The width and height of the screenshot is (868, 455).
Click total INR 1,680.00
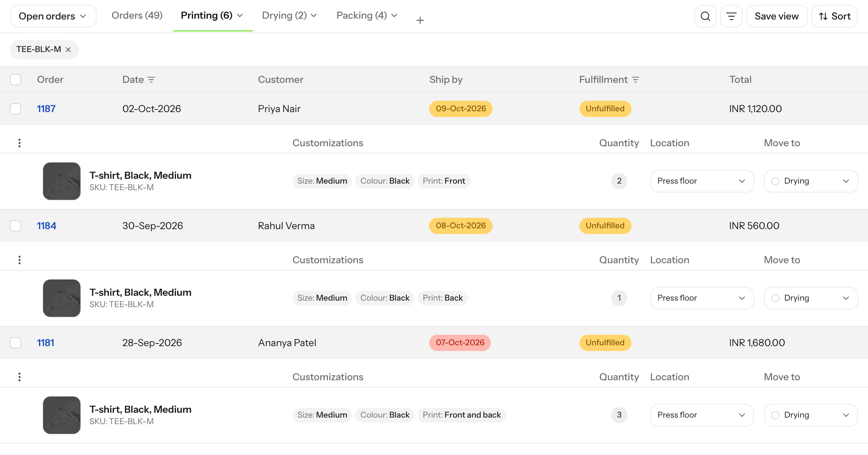coord(757,343)
